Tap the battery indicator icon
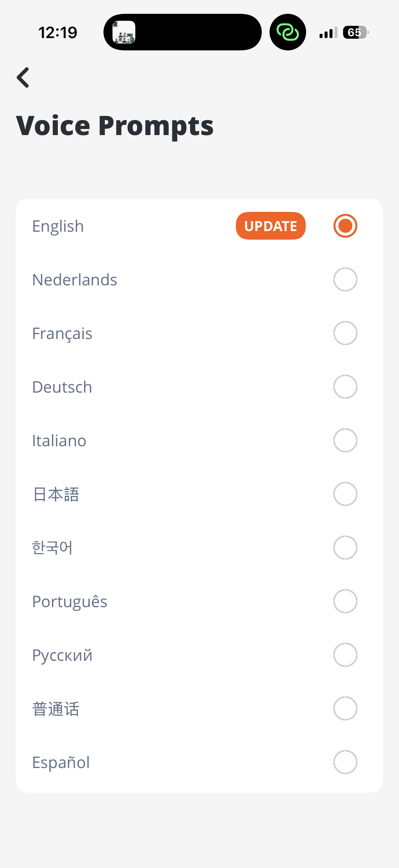Viewport: 399px width, 868px height. [355, 32]
